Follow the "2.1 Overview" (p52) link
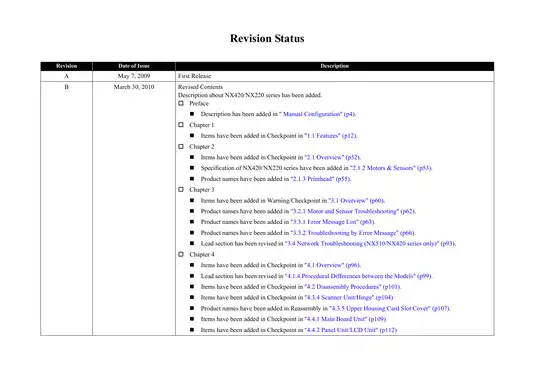The image size is (535, 378). pos(332,157)
